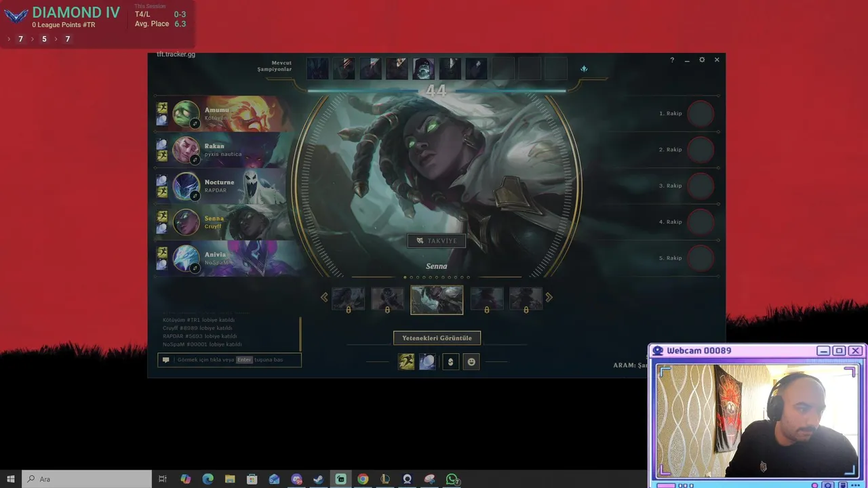Open the ward skin picker
Screen dimensions: 868x488
pyautogui.click(x=450, y=362)
